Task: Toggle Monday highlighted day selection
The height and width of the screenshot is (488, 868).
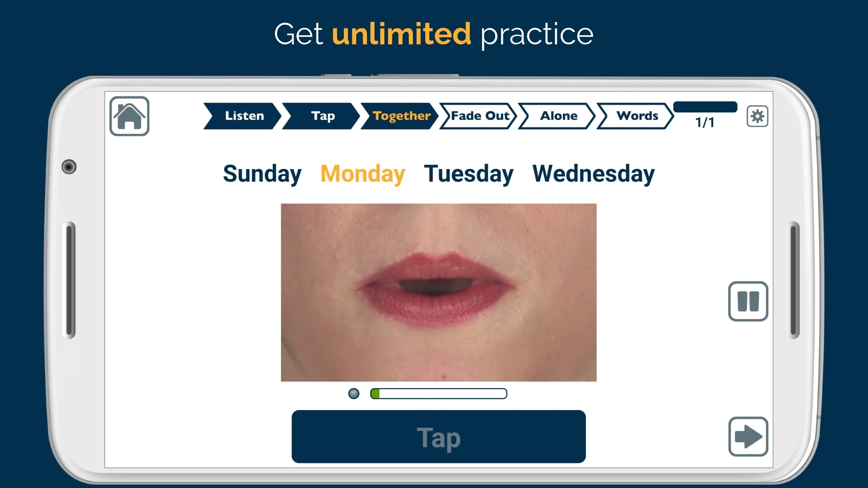Action: [x=362, y=173]
